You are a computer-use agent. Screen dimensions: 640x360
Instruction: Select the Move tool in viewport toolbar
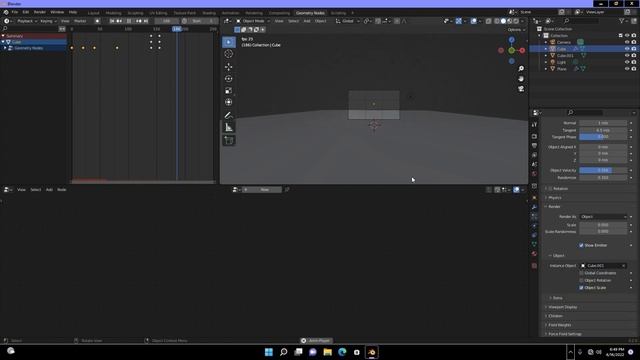tap(229, 67)
